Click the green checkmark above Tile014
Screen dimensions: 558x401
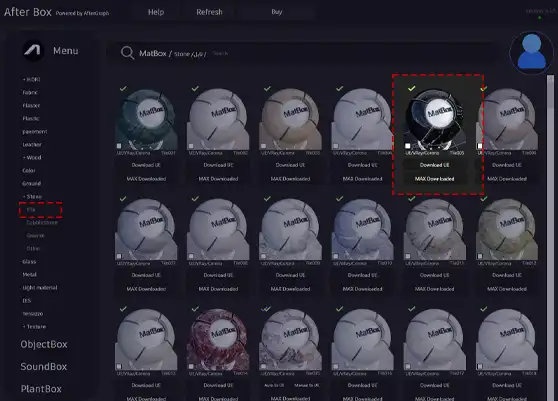(195, 309)
